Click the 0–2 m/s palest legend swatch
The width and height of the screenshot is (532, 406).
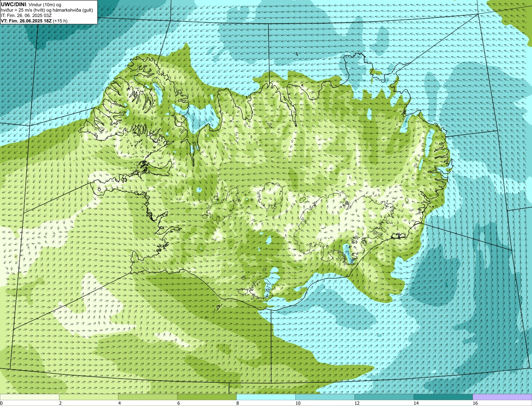[x=30, y=397]
